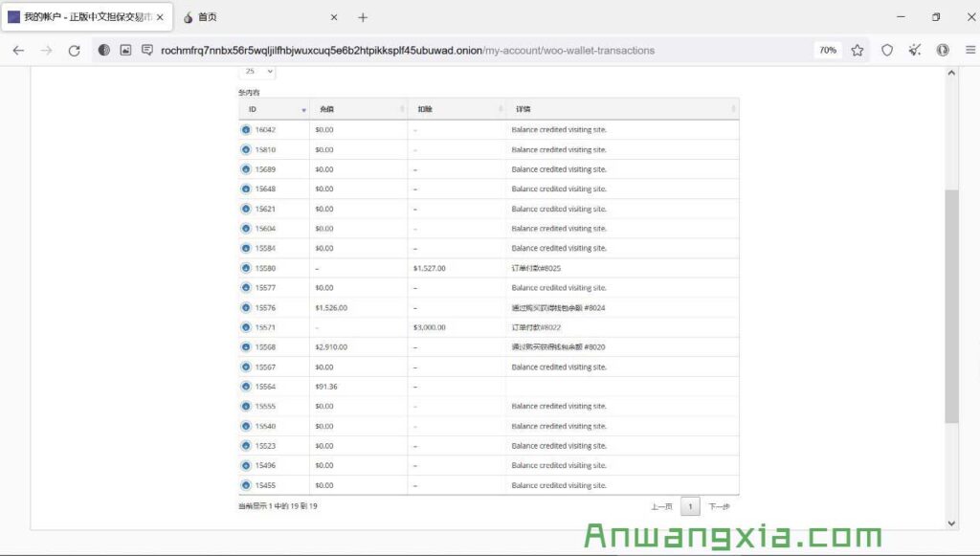Click the New Identity broom icon
This screenshot has height=556, width=980.
pos(915,50)
